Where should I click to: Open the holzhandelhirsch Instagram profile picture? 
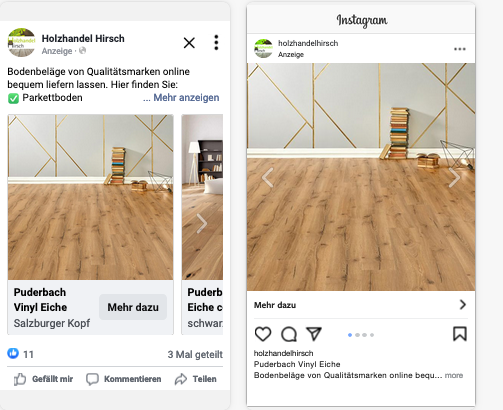[263, 48]
